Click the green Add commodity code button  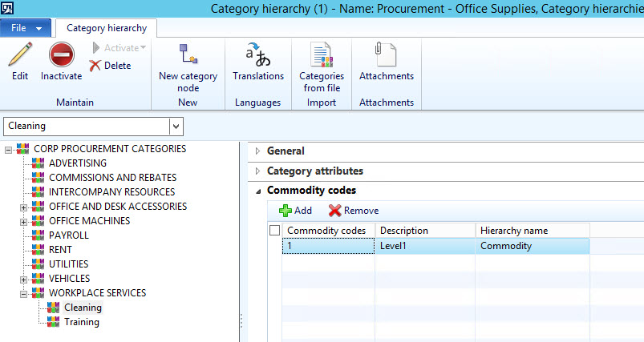pyautogui.click(x=295, y=211)
